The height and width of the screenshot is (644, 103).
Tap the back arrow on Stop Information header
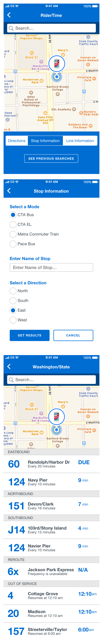pos(9,191)
